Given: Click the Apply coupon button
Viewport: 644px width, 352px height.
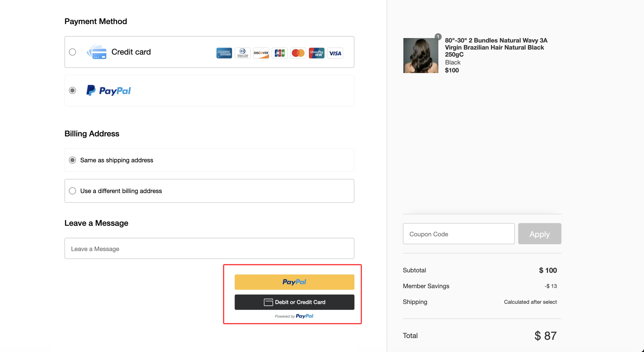Looking at the screenshot, I should 539,234.
